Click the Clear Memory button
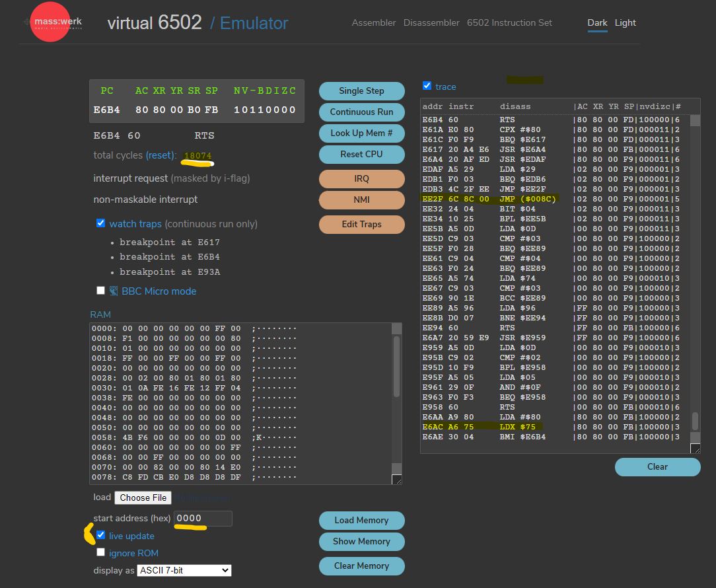The height and width of the screenshot is (588, 716). click(x=362, y=566)
